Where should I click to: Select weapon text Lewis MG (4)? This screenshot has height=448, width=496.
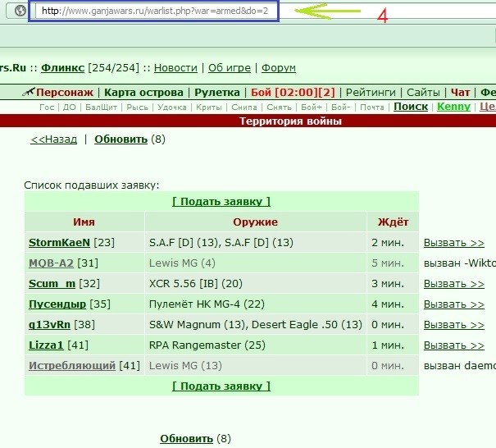tap(182, 263)
